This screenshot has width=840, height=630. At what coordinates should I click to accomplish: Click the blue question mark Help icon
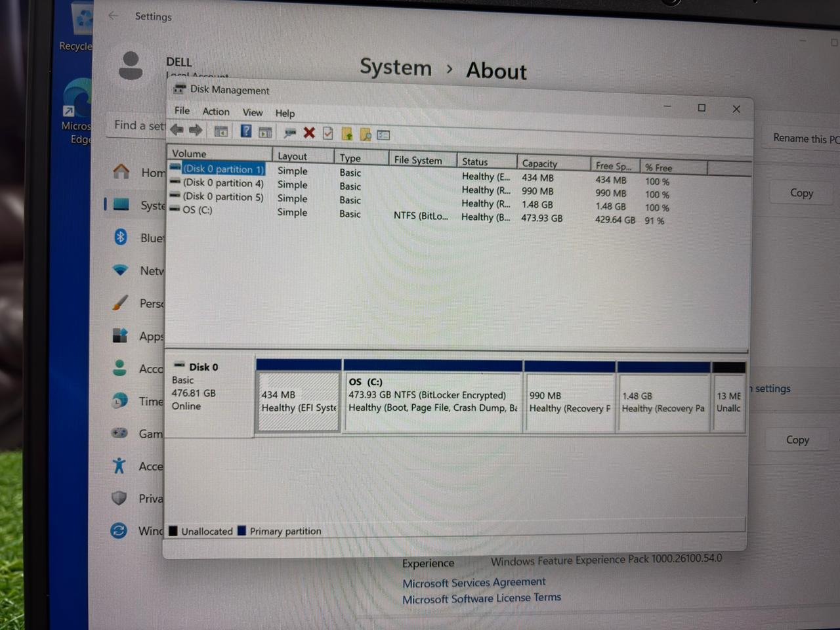(245, 132)
